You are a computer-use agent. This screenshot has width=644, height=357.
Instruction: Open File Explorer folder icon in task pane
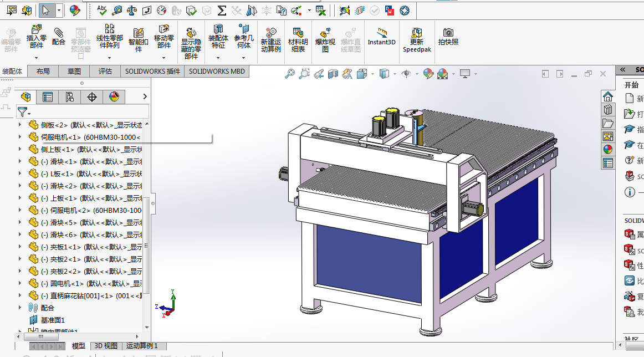pos(608,123)
